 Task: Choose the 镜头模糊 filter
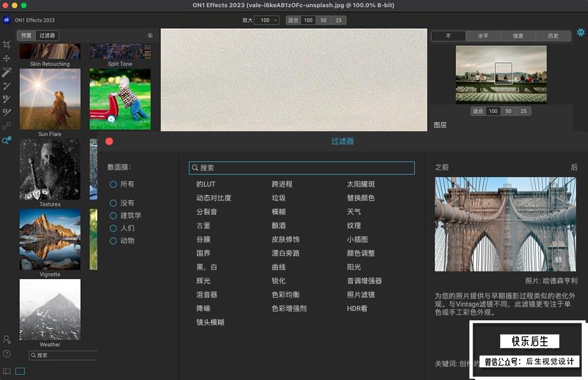210,322
